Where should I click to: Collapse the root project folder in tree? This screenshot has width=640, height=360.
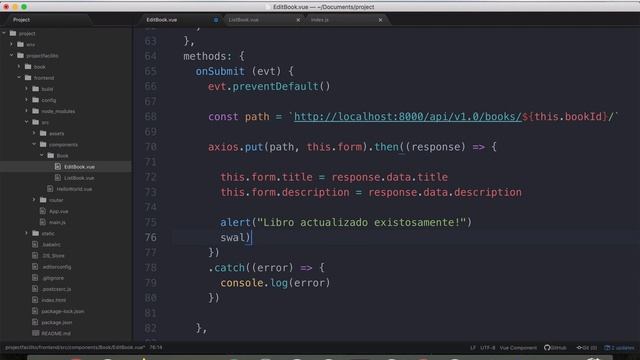point(4,33)
